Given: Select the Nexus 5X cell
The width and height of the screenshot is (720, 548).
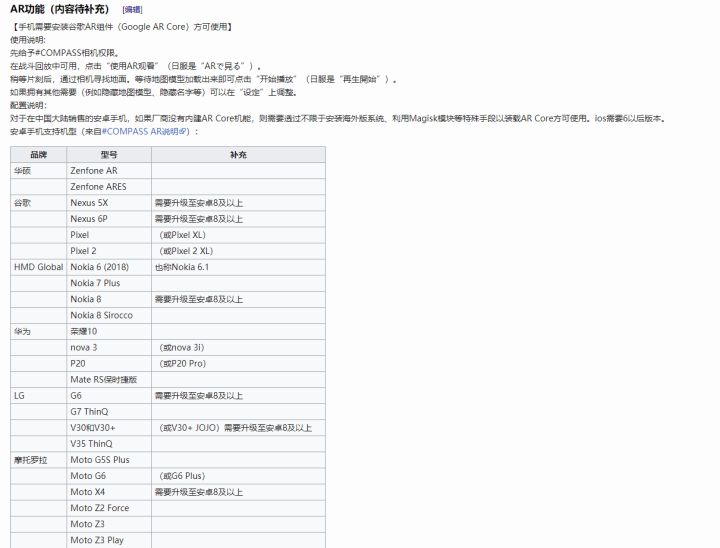Looking at the screenshot, I should [x=109, y=203].
